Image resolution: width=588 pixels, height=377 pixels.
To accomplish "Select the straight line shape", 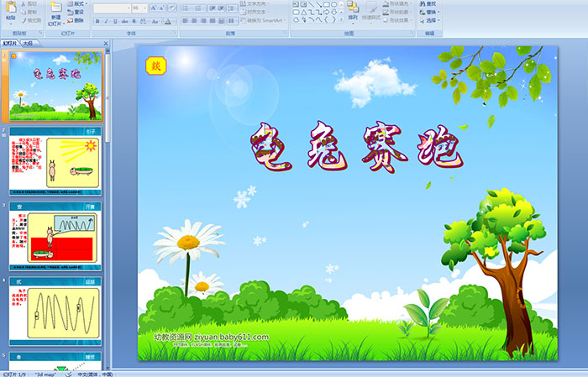I will click(312, 4).
